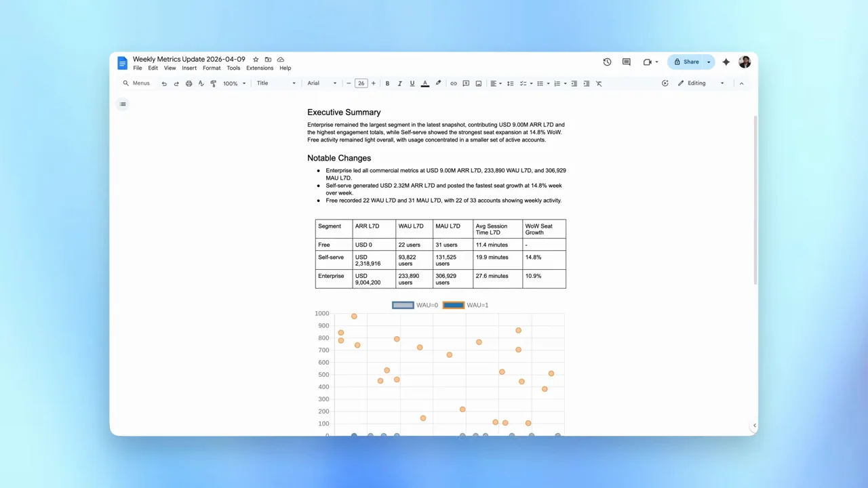The height and width of the screenshot is (488, 868).
Task: Click the Executive Summary heading
Action: pos(344,113)
